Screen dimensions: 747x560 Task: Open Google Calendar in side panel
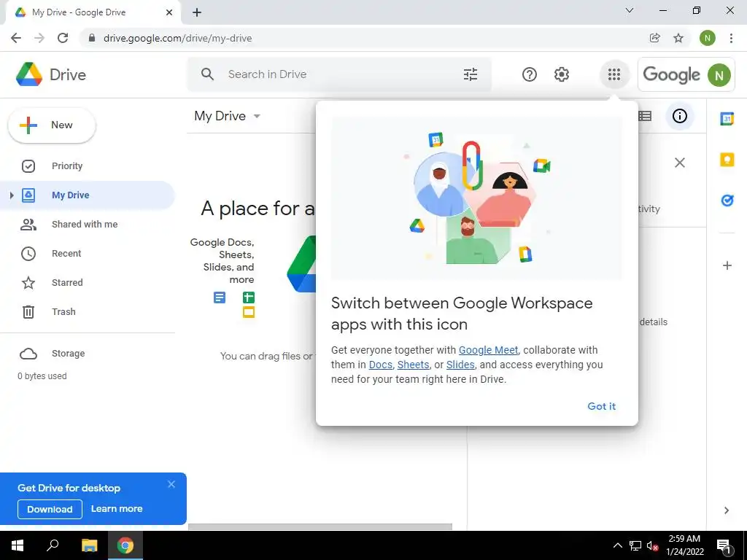click(727, 118)
